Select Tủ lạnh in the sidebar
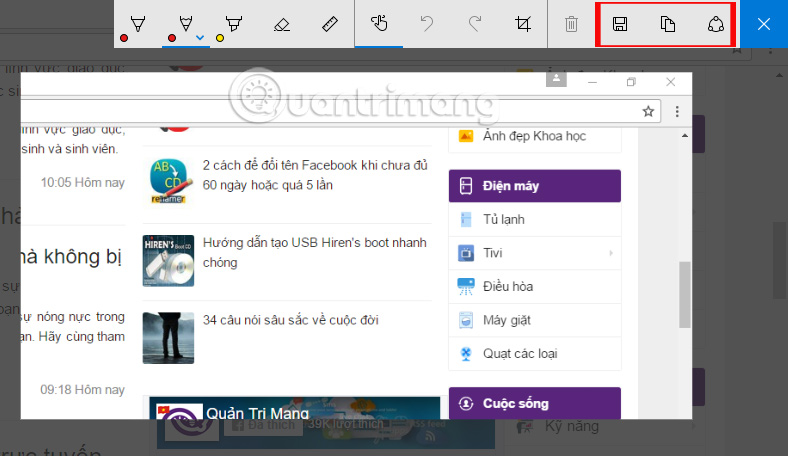 [x=535, y=220]
